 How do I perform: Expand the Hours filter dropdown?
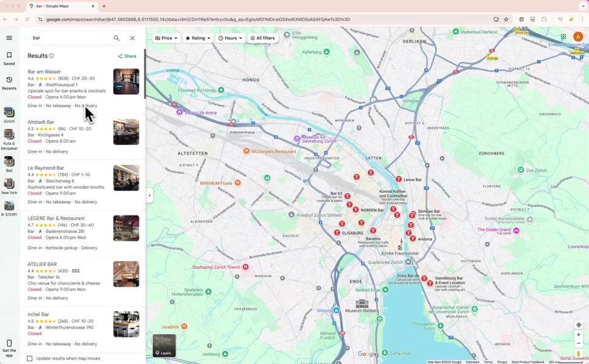(x=230, y=38)
